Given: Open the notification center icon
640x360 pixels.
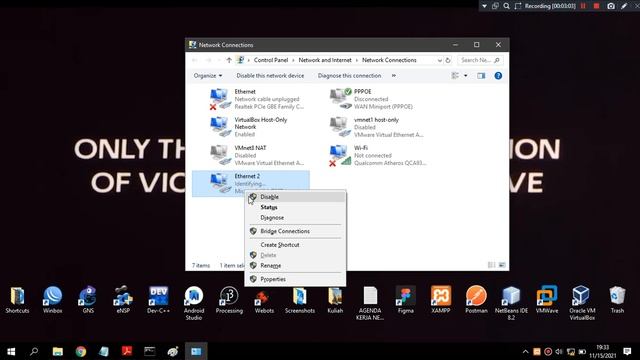Looking at the screenshot, I should point(627,351).
